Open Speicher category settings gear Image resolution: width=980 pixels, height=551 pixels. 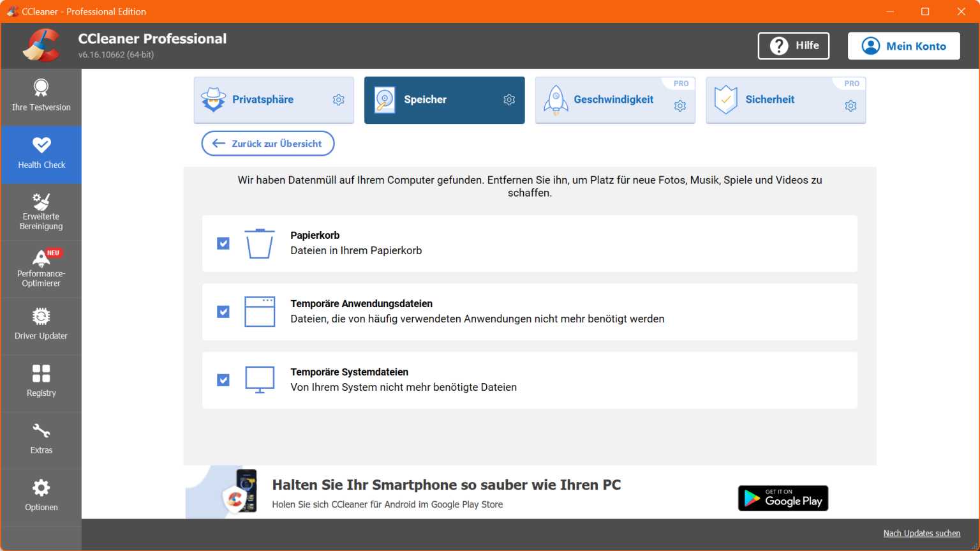pyautogui.click(x=509, y=100)
